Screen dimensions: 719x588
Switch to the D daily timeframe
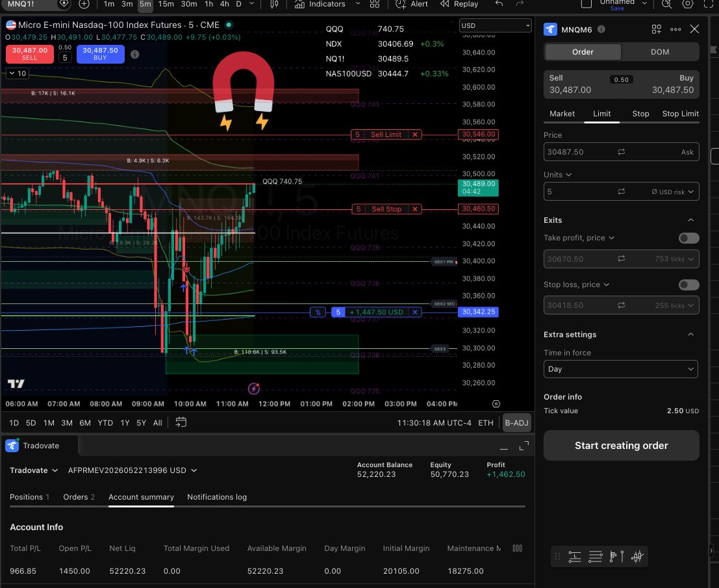[238, 4]
